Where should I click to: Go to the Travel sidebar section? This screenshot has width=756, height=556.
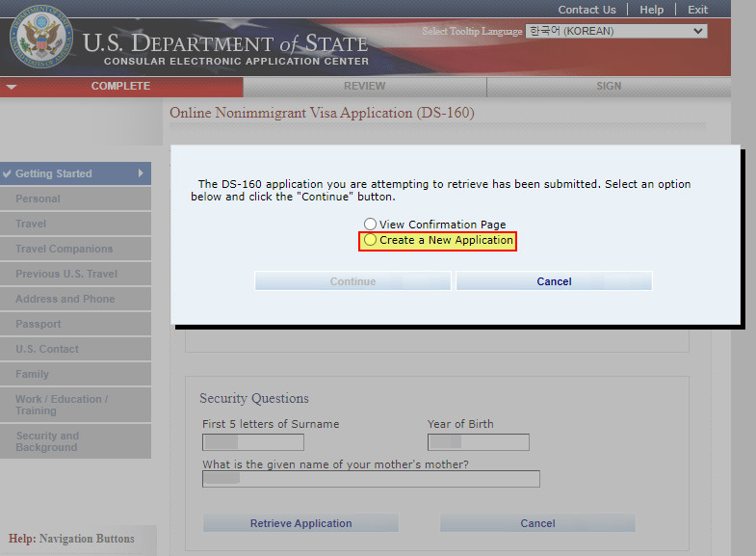point(75,224)
